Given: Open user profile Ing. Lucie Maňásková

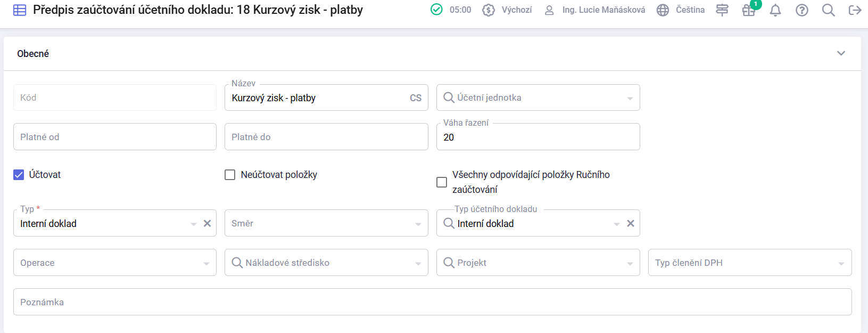Looking at the screenshot, I should [594, 10].
